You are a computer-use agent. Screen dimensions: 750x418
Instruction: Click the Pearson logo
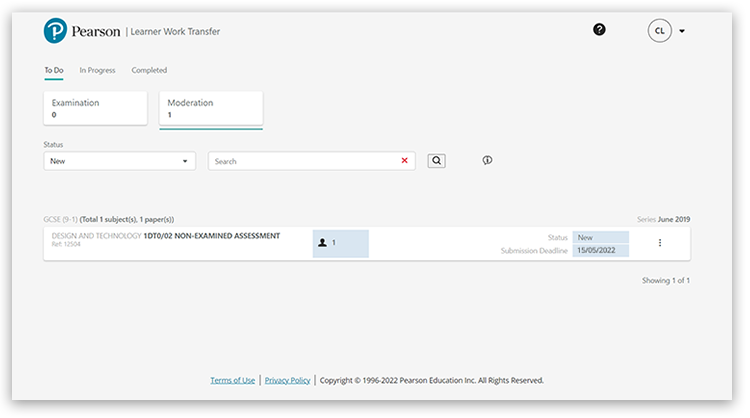82,31
